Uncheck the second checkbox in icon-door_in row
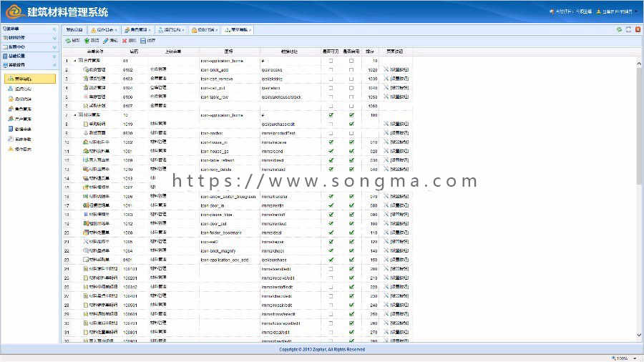This screenshot has height=362, width=644. coord(351,205)
